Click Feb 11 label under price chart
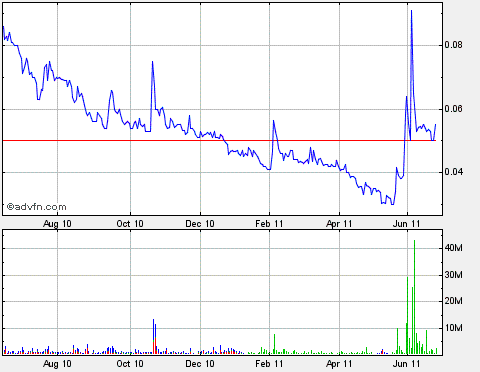The height and width of the screenshot is (372, 480). (269, 223)
